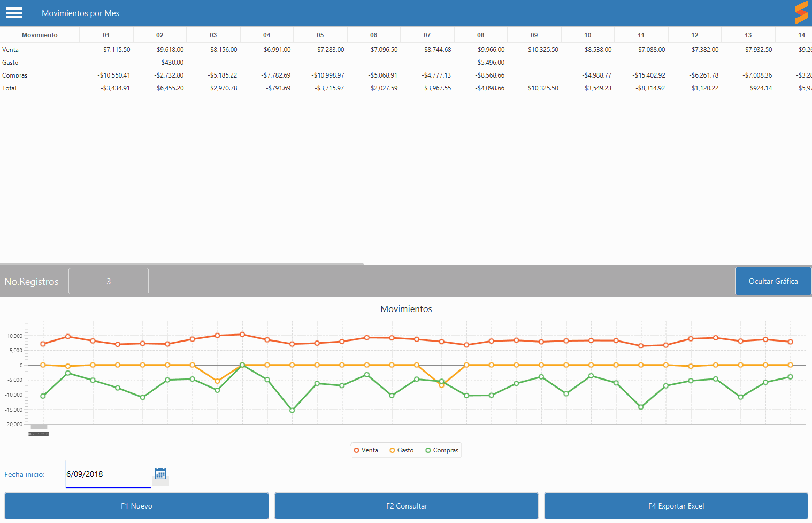Open the calendar date picker
Image resolution: width=812 pixels, height=523 pixels.
(160, 474)
